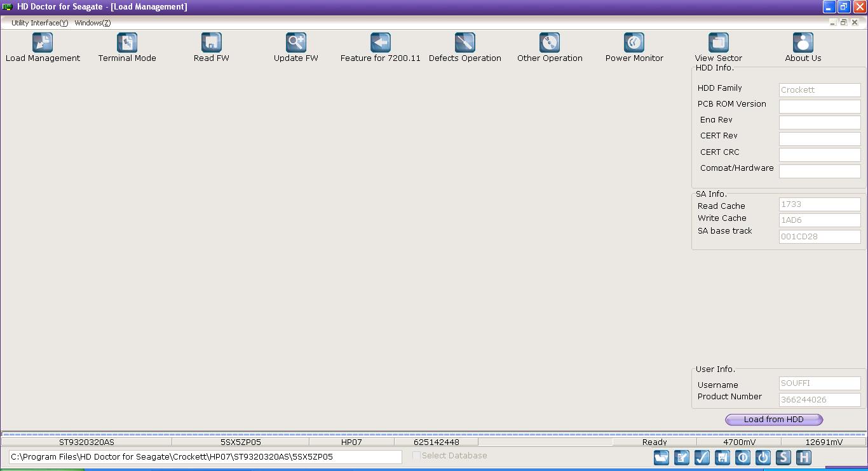Open Feature for 7200.11
868x471 pixels.
381,43
